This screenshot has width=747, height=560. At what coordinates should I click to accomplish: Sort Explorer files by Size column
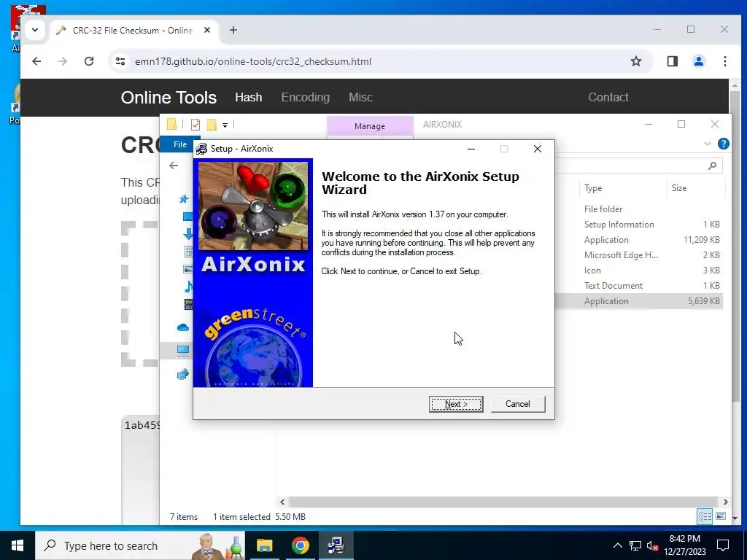click(x=679, y=188)
